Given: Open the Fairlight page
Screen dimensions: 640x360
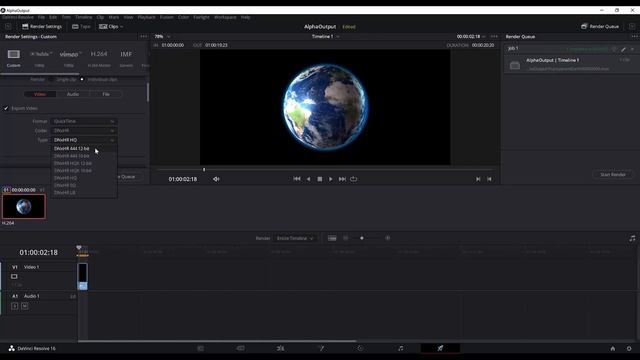Looking at the screenshot, I should click(x=400, y=348).
